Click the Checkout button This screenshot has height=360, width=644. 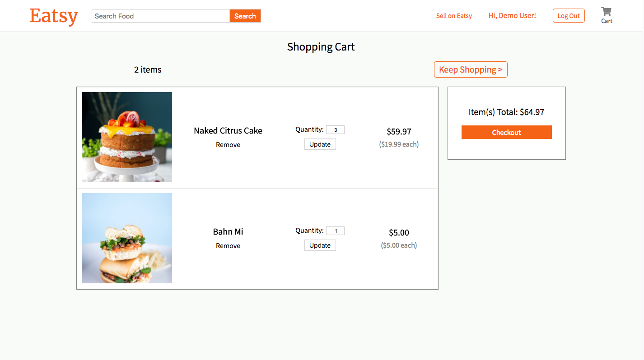(506, 132)
